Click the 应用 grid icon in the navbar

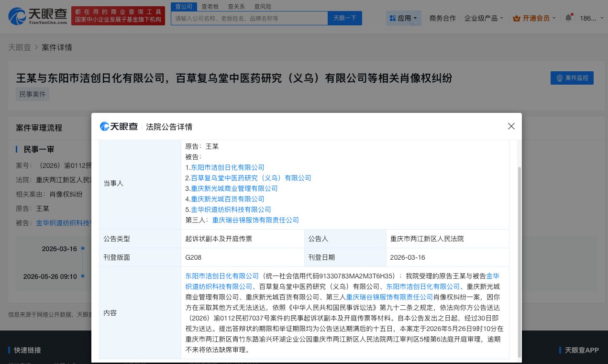pyautogui.click(x=393, y=18)
